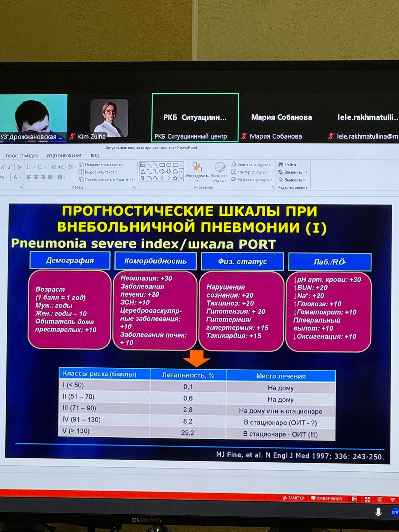Screen dimensions: 399x532
Task: Click the Упорядочить arrange icon
Action: pos(197,167)
